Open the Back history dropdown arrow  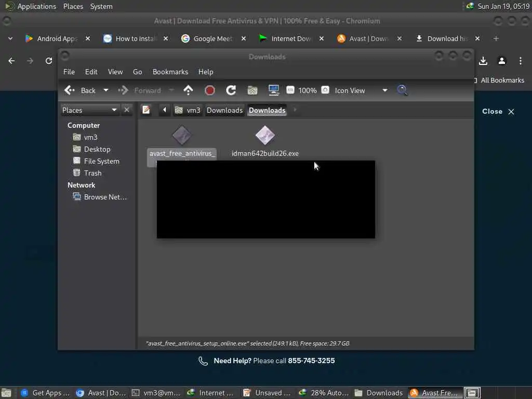tap(106, 90)
